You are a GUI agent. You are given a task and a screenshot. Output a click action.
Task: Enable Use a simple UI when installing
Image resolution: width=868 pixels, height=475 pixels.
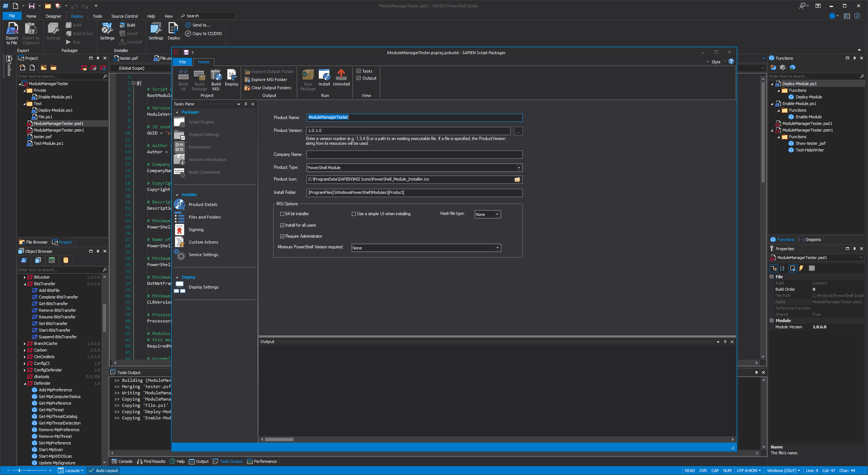point(354,214)
